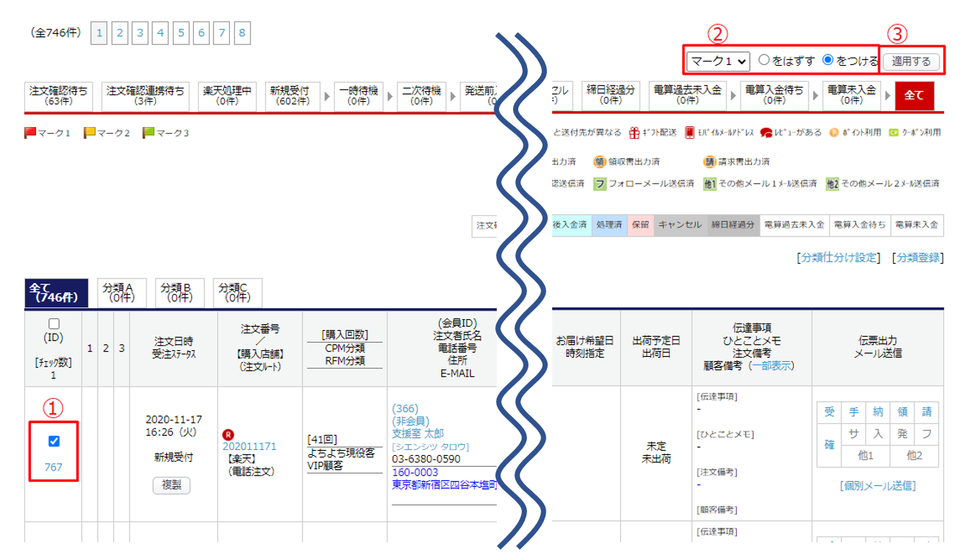
Task: Click the 領収書出力済 round legend icon
Action: pyautogui.click(x=599, y=162)
